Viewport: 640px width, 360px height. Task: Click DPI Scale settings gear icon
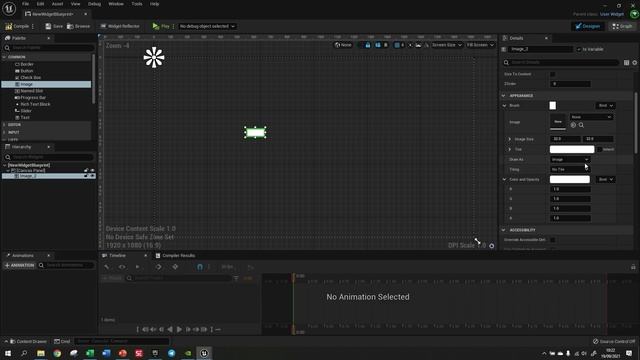[x=491, y=246]
